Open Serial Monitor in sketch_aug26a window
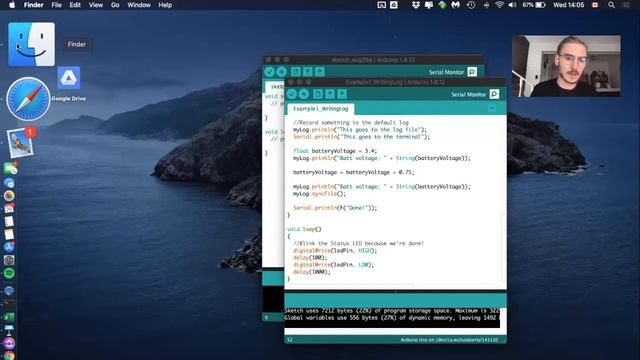This screenshot has height=360, width=640. coord(472,72)
